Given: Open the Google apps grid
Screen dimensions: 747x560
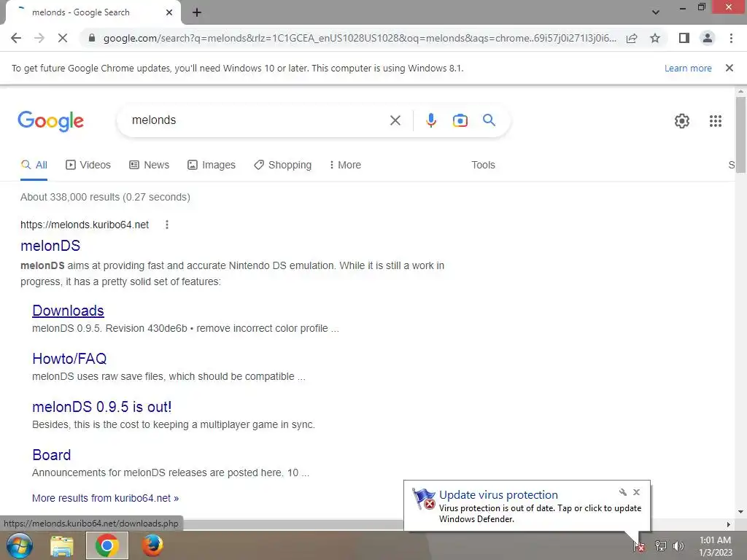Looking at the screenshot, I should point(715,121).
